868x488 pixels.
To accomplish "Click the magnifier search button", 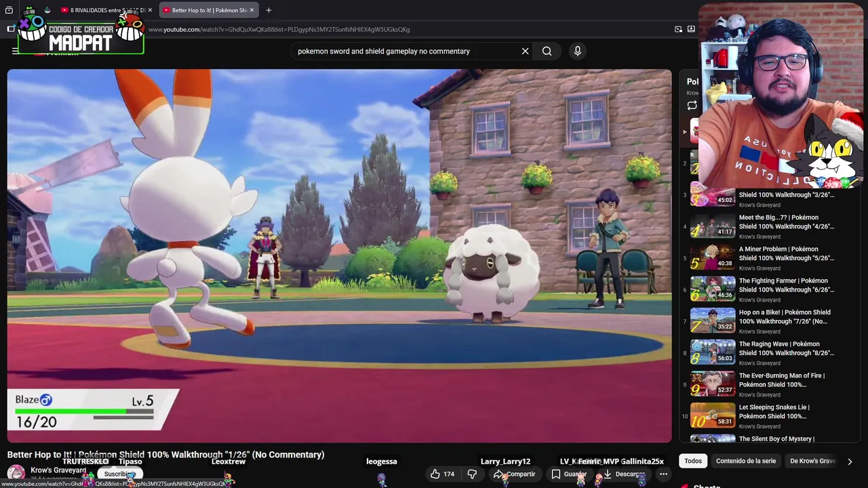I will point(547,51).
